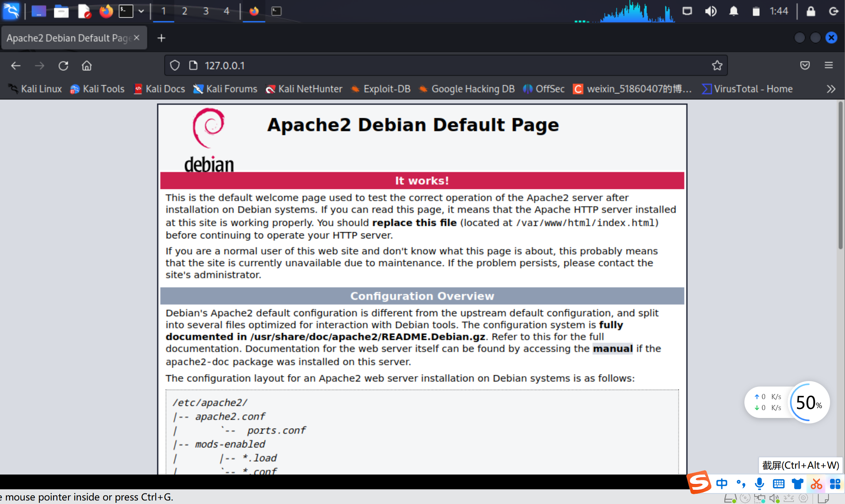Close the Apache2 Debian Default Page tab
Viewport: 845px width, 504px height.
click(137, 38)
